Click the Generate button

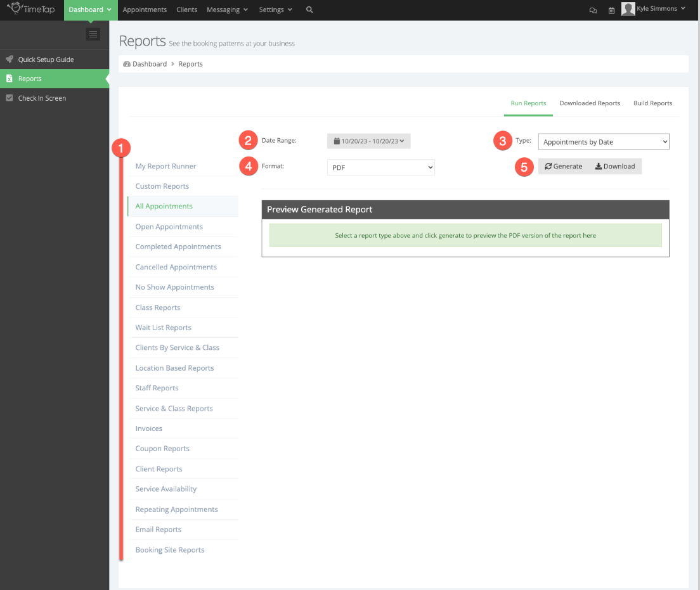coord(563,166)
